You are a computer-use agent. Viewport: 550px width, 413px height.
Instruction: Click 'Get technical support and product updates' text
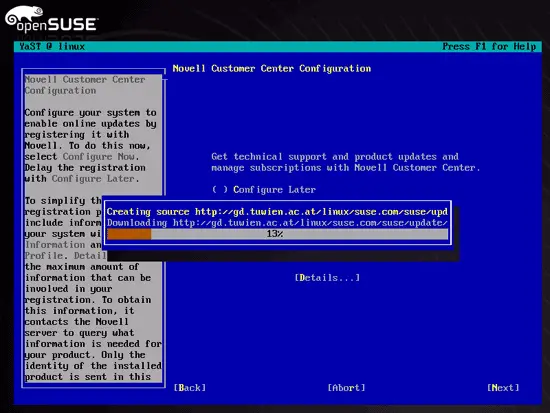(x=335, y=156)
